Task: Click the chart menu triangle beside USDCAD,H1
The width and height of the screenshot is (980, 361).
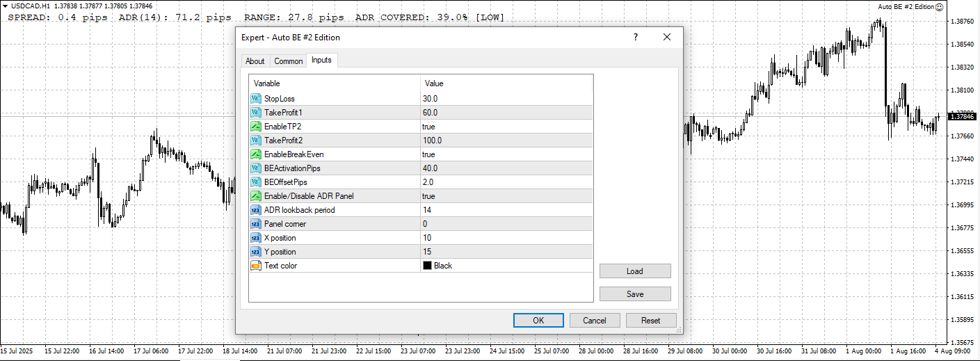Action: 5,6
